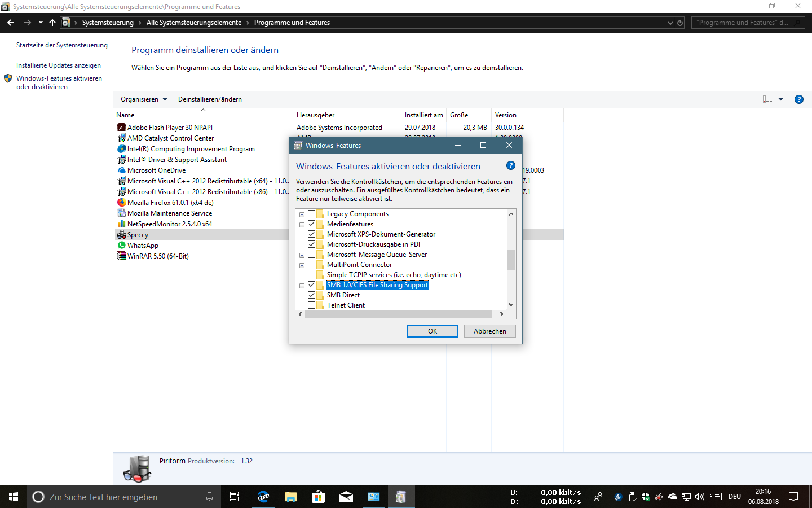Click the Speccy program icon in list

[121, 235]
